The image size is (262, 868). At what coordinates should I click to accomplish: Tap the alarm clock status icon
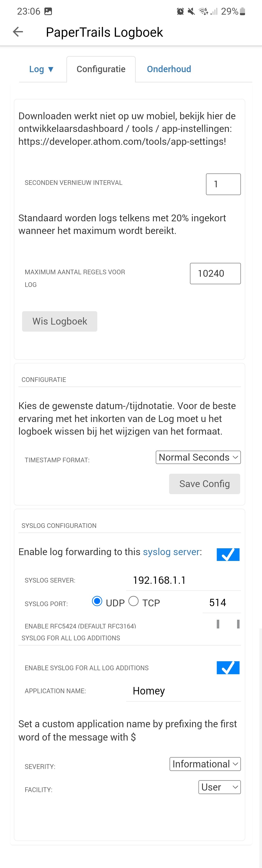coord(180,11)
